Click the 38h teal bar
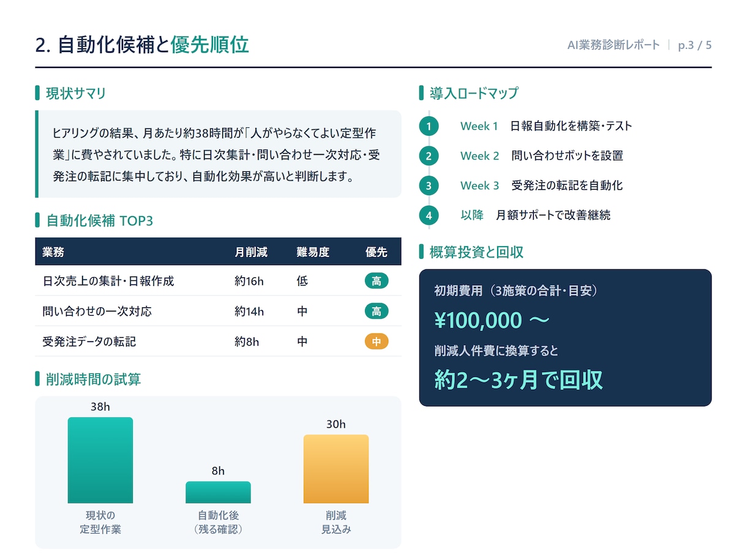 [x=100, y=460]
